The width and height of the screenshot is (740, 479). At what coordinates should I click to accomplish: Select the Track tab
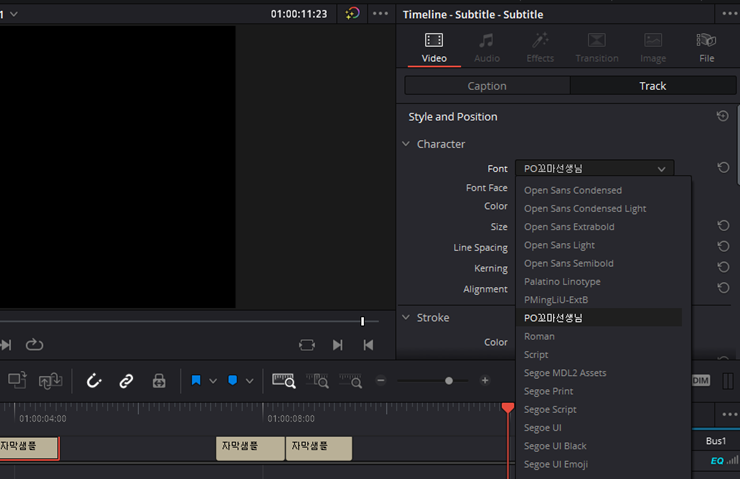point(653,86)
